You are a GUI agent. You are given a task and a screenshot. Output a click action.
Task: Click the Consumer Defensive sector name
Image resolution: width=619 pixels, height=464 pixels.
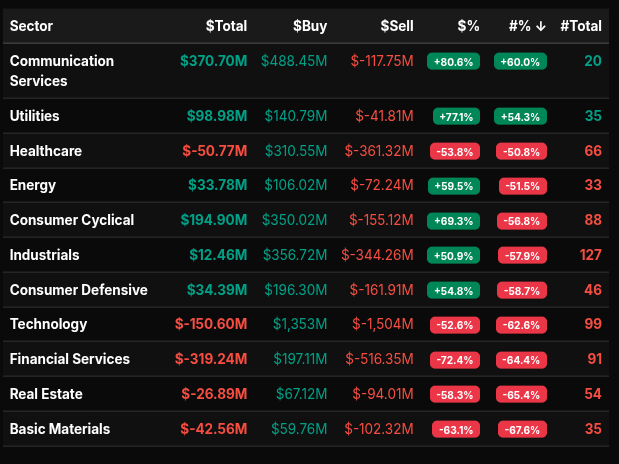[x=79, y=290]
